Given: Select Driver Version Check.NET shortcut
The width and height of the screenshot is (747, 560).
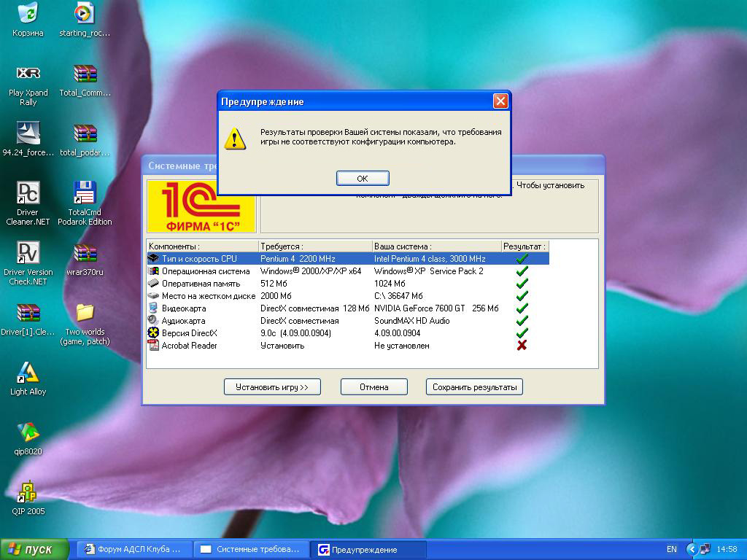Looking at the screenshot, I should point(28,253).
